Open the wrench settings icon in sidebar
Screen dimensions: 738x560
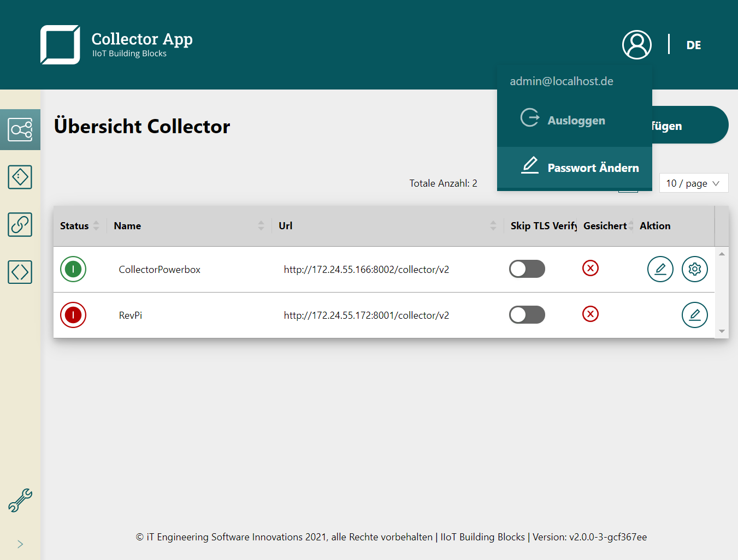coord(20,500)
